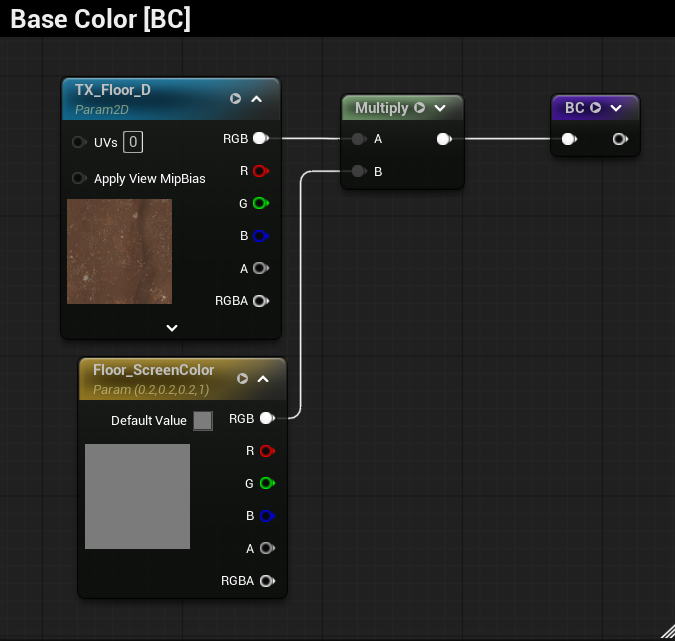This screenshot has height=641, width=675.
Task: Select the Multiply node title
Action: pyautogui.click(x=381, y=108)
